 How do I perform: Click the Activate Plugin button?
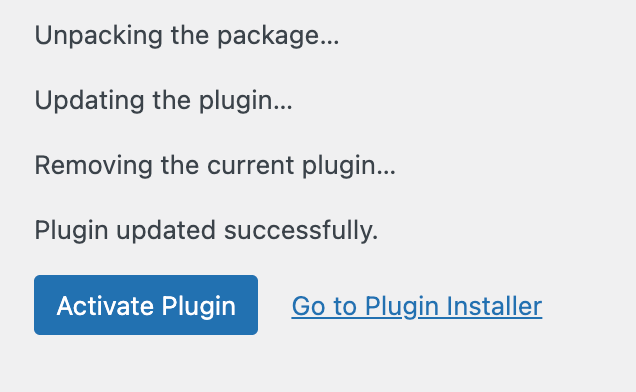click(x=146, y=305)
